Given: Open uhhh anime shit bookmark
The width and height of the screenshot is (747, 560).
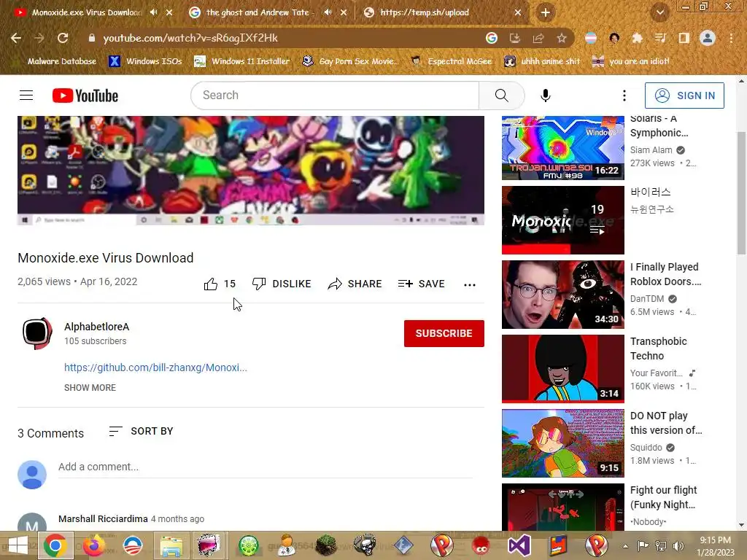Looking at the screenshot, I should point(542,61).
